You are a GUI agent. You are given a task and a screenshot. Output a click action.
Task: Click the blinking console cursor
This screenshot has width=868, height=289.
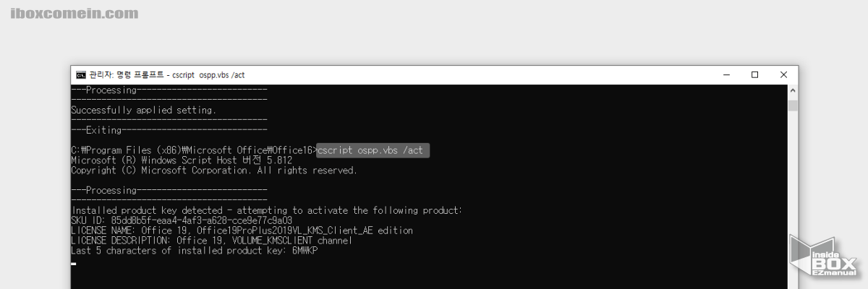[x=74, y=264]
